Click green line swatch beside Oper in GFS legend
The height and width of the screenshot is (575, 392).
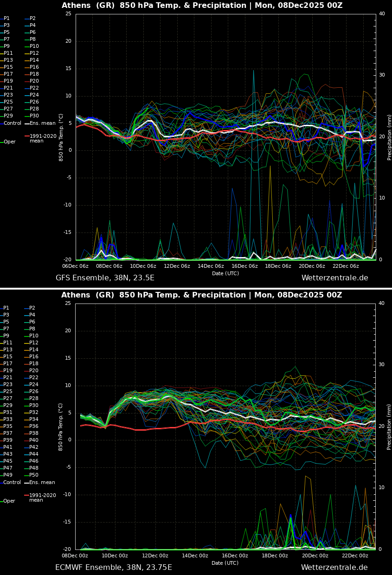coord(1,142)
